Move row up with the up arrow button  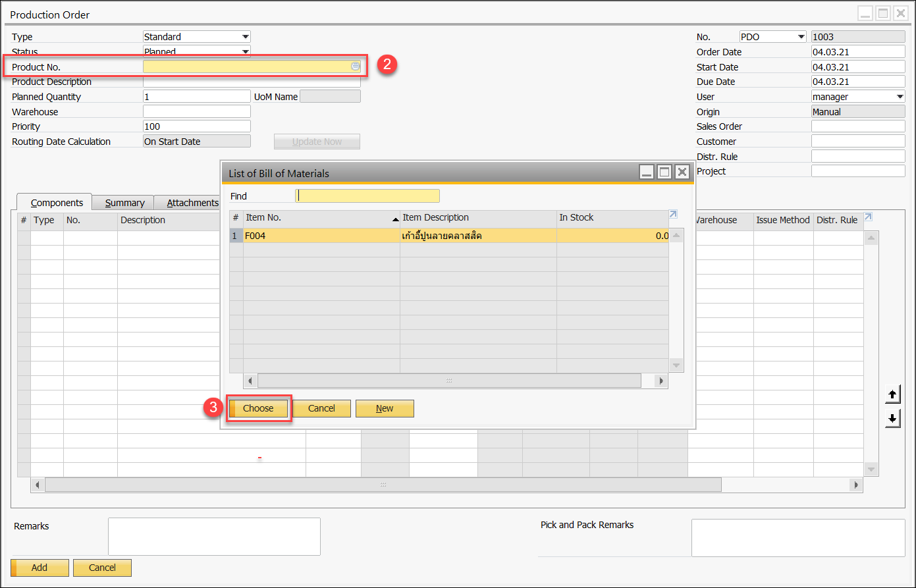click(892, 394)
